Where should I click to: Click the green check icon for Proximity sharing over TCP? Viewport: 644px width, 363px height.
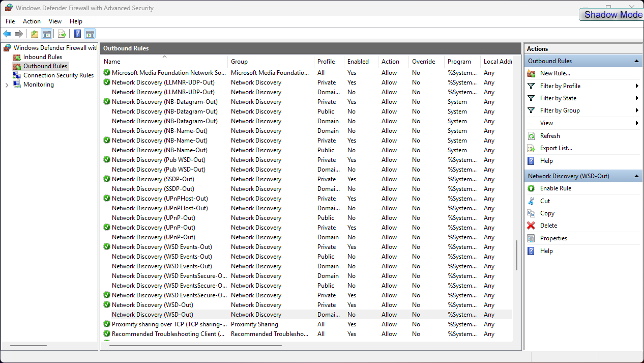pyautogui.click(x=107, y=324)
